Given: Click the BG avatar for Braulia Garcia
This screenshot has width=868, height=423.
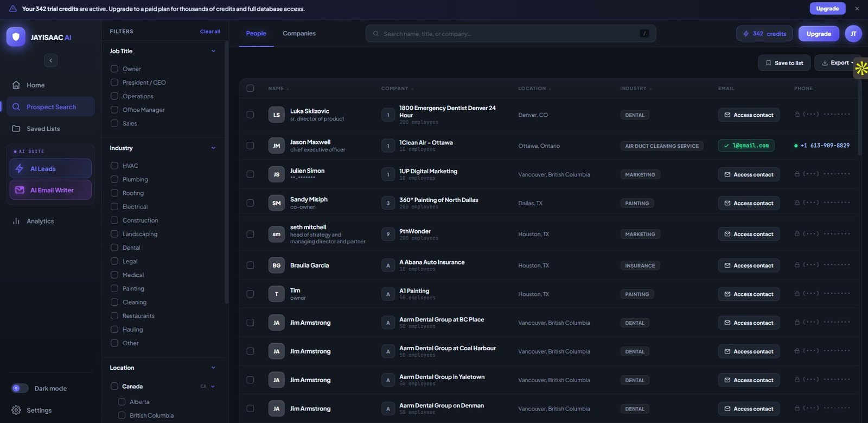Looking at the screenshot, I should [x=277, y=266].
